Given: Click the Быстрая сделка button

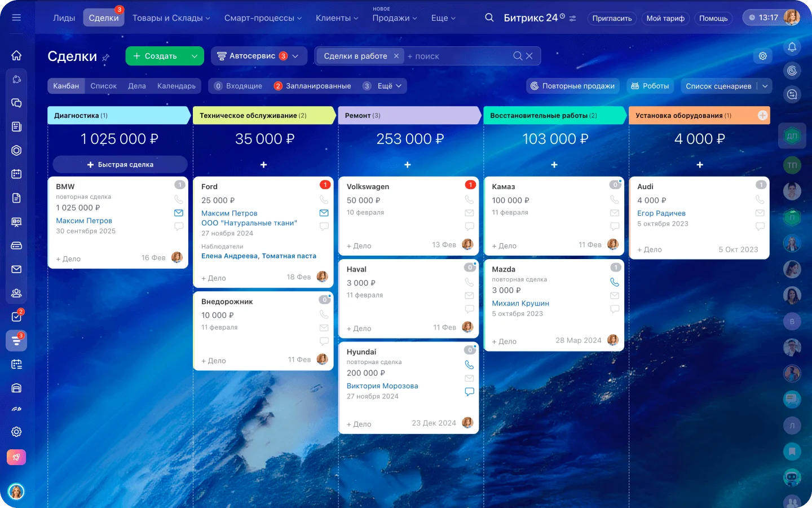Looking at the screenshot, I should 120,164.
